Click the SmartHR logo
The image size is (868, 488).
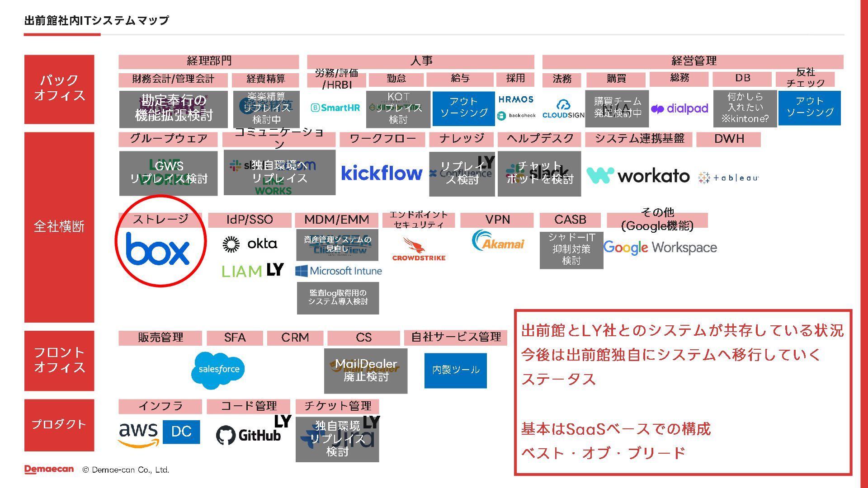click(x=335, y=108)
